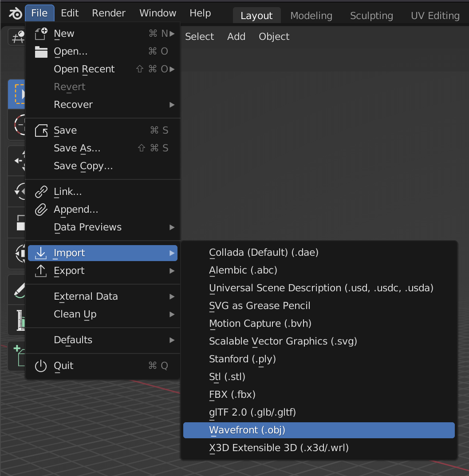
Task: Click the Quit power icon
Action: (x=41, y=366)
